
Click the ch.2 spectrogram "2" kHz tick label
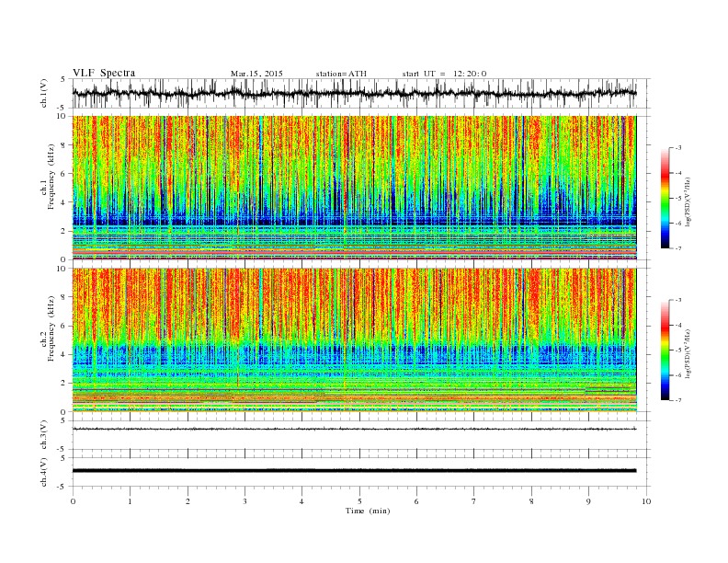[64, 384]
